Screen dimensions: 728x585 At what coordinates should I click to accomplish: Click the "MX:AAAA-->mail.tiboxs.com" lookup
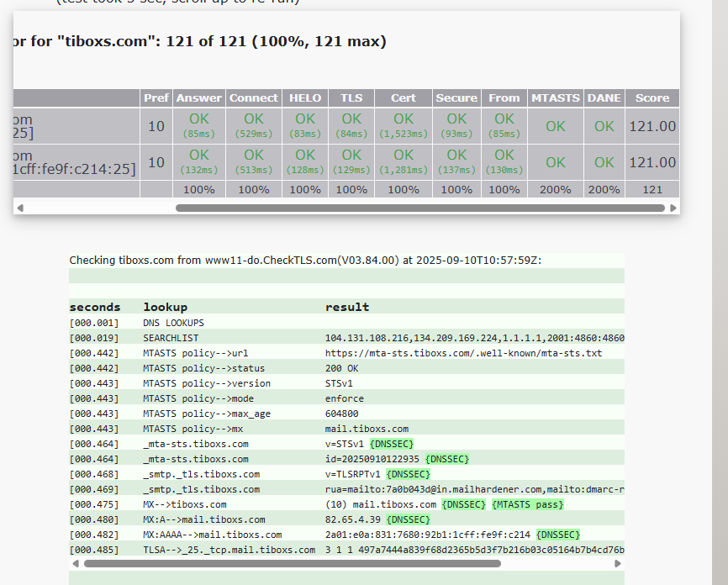[213, 535]
